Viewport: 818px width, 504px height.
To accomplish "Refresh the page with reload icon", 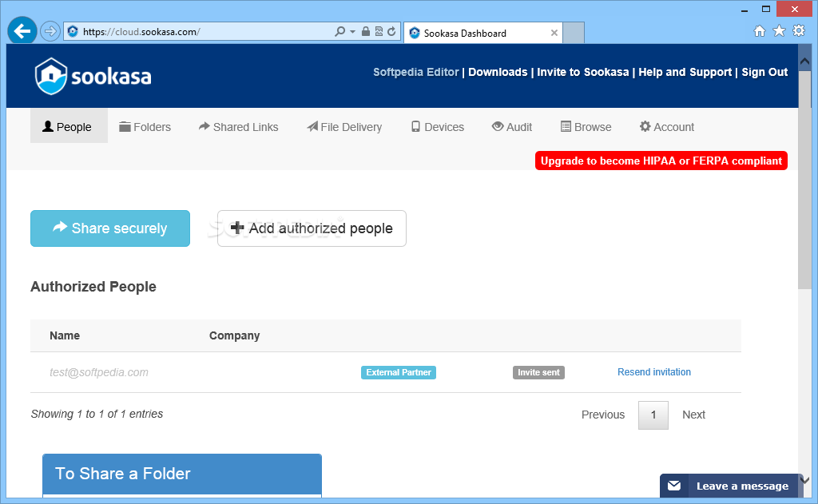I will coord(391,31).
